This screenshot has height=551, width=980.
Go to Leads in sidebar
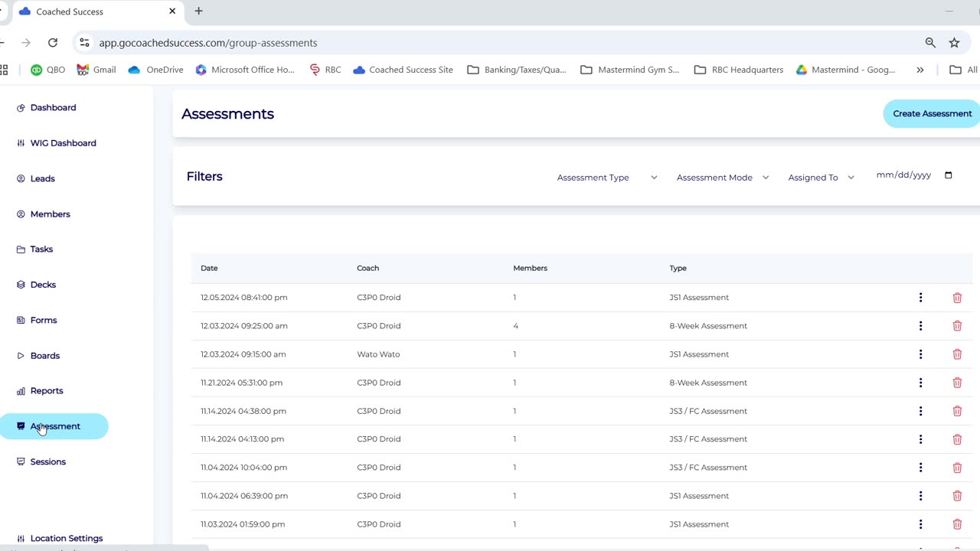click(36, 178)
